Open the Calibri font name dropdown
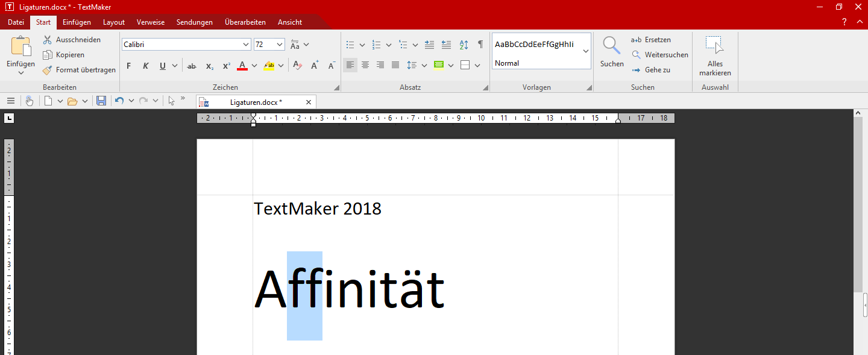This screenshot has width=868, height=355. pos(246,45)
